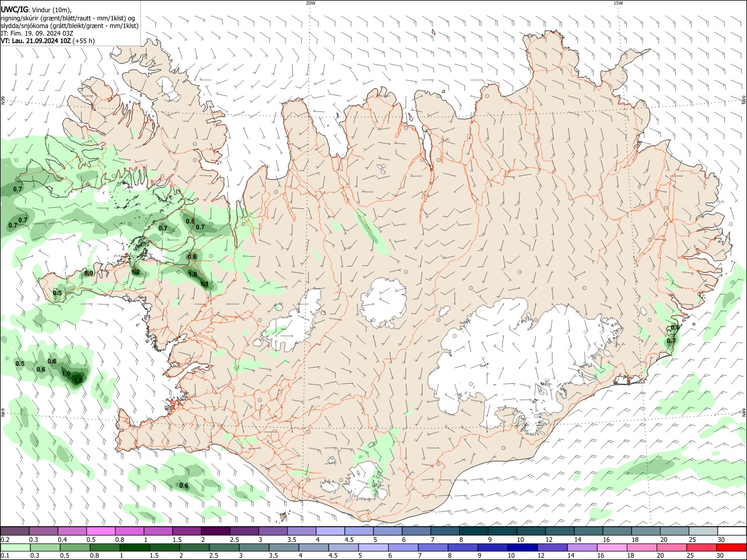
Task: Click the 'Vindur (10m)' header text
Action: [x=51, y=9]
